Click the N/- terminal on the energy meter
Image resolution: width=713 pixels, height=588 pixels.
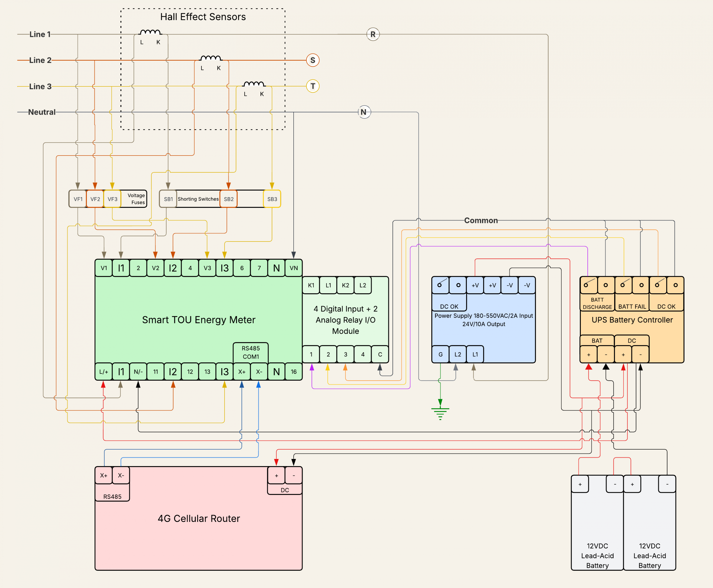tap(138, 372)
